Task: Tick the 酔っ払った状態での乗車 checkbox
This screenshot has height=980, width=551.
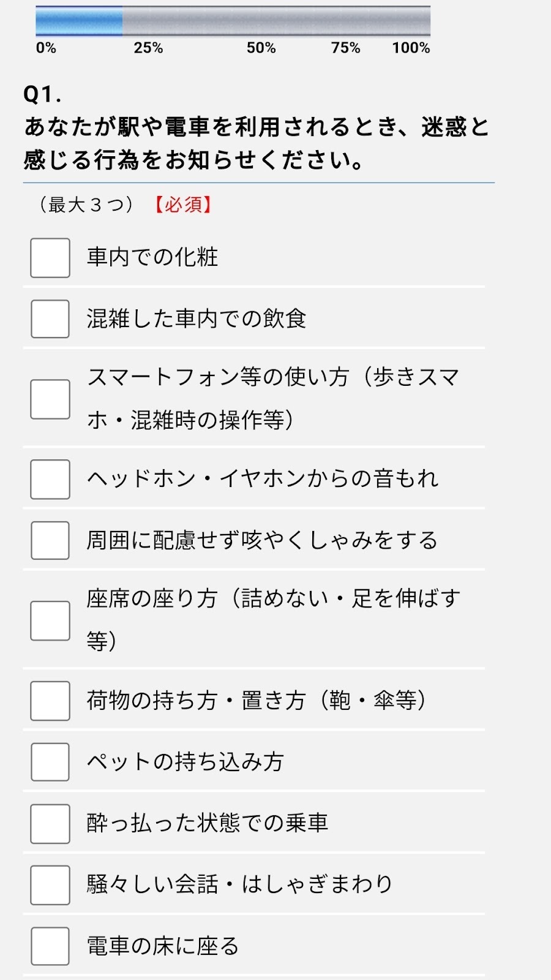Action: [x=50, y=824]
